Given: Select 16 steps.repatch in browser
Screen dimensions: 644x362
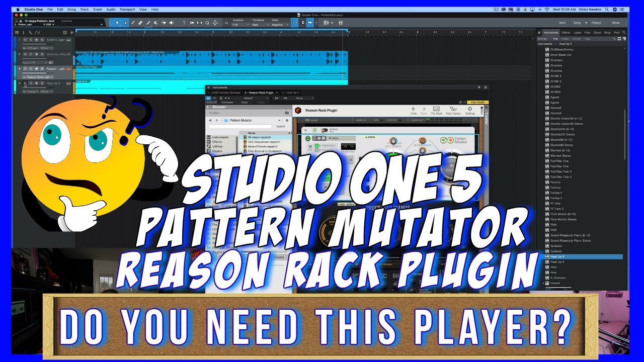Looking at the screenshot, I should [x=265, y=137].
